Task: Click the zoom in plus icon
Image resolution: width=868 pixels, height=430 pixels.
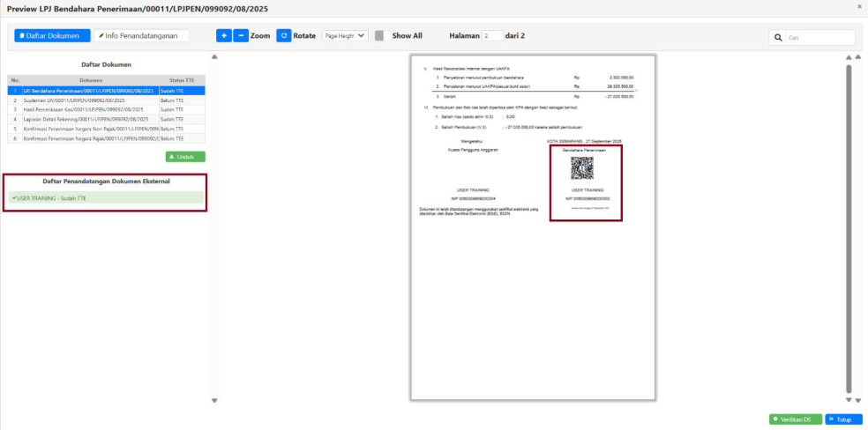Action: coord(224,36)
